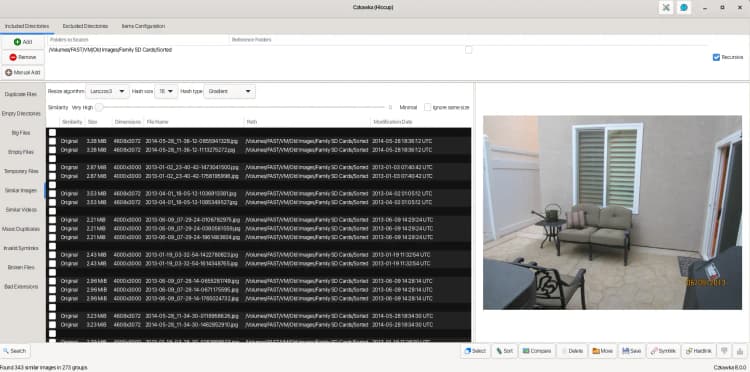The width and height of the screenshot is (750, 372).
Task: Click the green Add folder button
Action: (23, 42)
